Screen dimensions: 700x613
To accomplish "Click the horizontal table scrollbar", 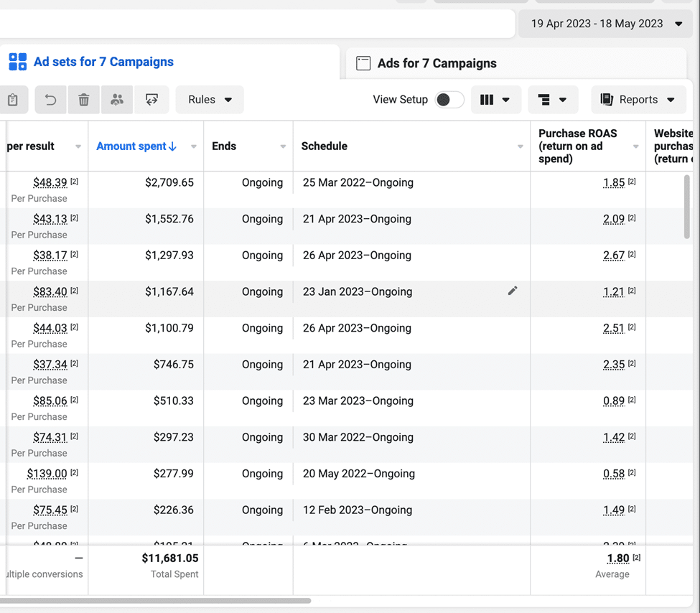I will click(x=155, y=601).
